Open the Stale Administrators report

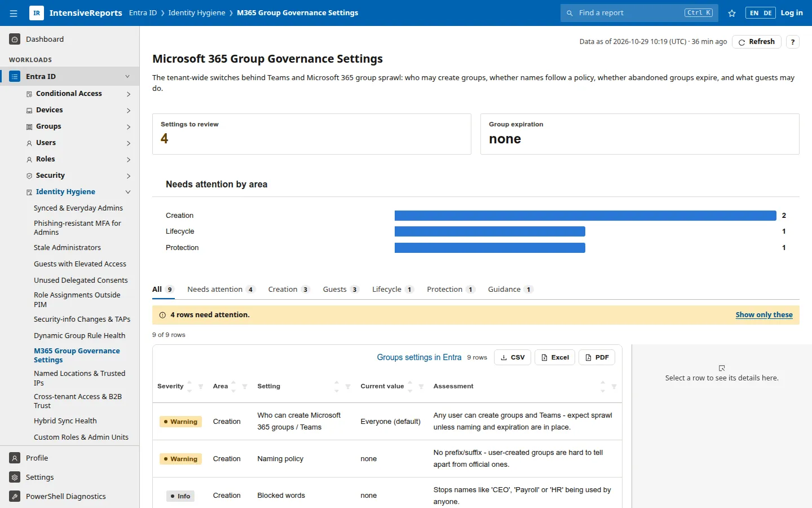point(67,248)
